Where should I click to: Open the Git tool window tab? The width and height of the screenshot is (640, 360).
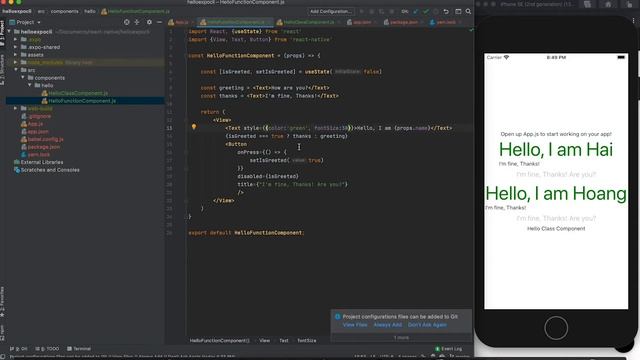18,349
